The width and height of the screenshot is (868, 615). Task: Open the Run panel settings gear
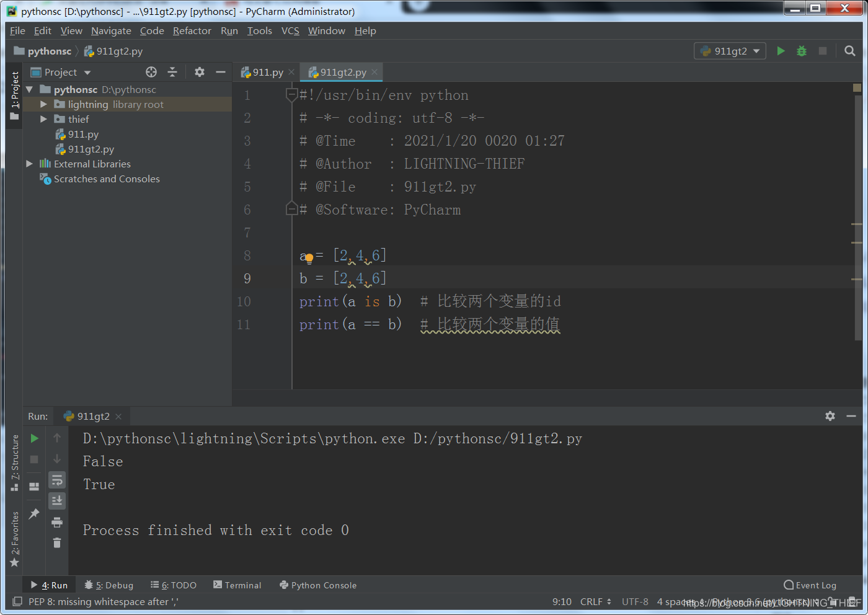tap(830, 416)
